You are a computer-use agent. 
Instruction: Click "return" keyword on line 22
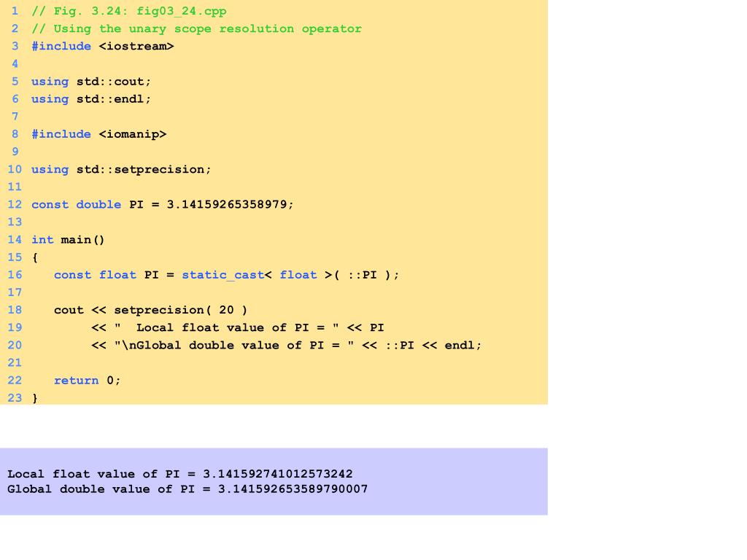(x=76, y=381)
